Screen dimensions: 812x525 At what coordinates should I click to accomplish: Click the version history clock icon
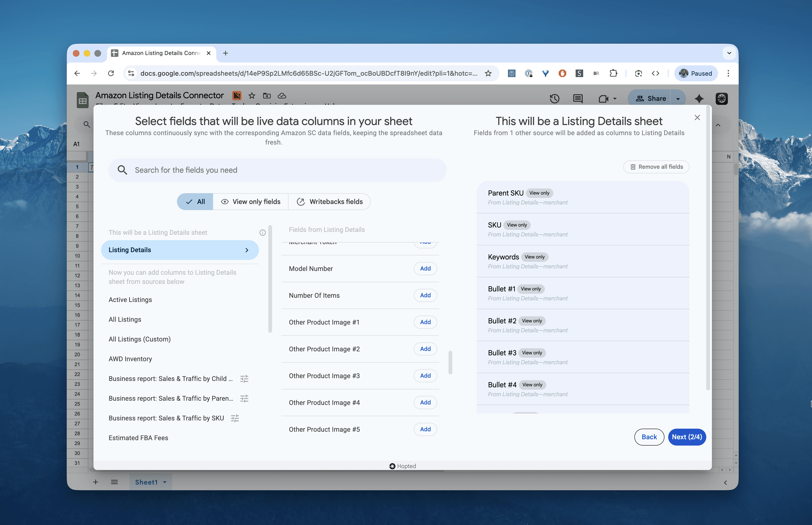[554, 98]
